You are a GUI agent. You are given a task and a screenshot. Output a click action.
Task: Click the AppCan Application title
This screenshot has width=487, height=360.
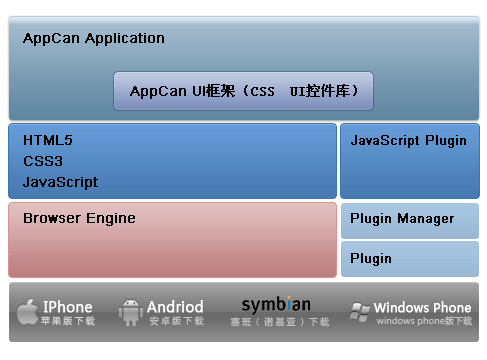94,38
